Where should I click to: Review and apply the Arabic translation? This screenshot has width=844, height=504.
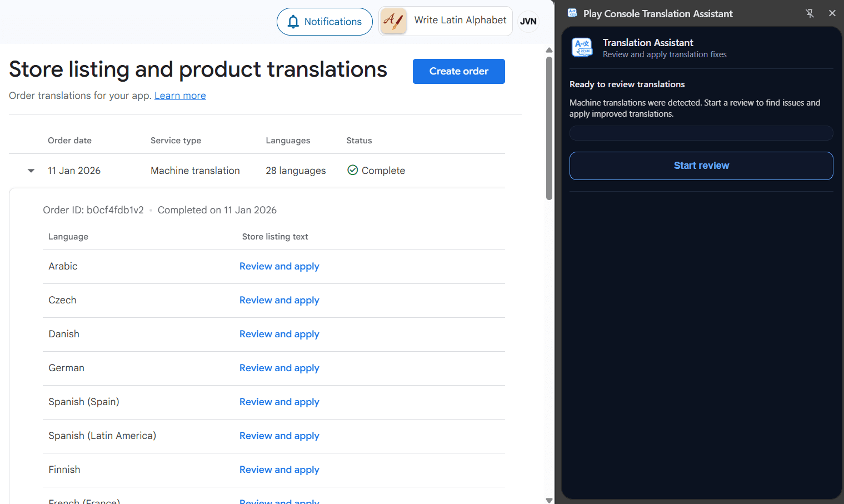click(x=279, y=266)
